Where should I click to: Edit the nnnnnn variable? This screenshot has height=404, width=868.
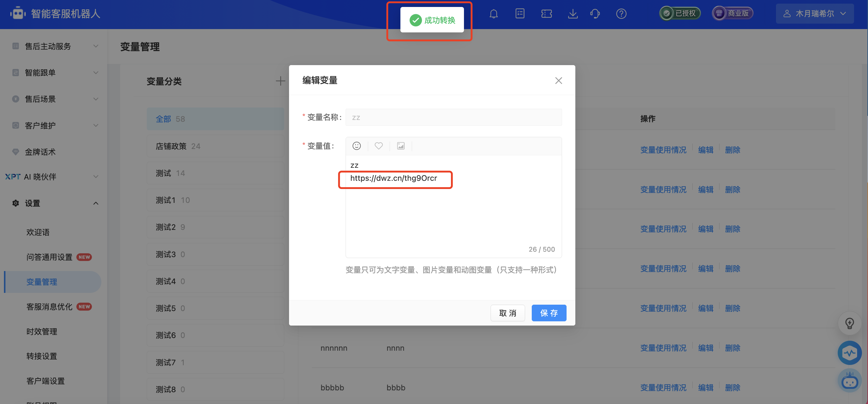click(x=705, y=348)
